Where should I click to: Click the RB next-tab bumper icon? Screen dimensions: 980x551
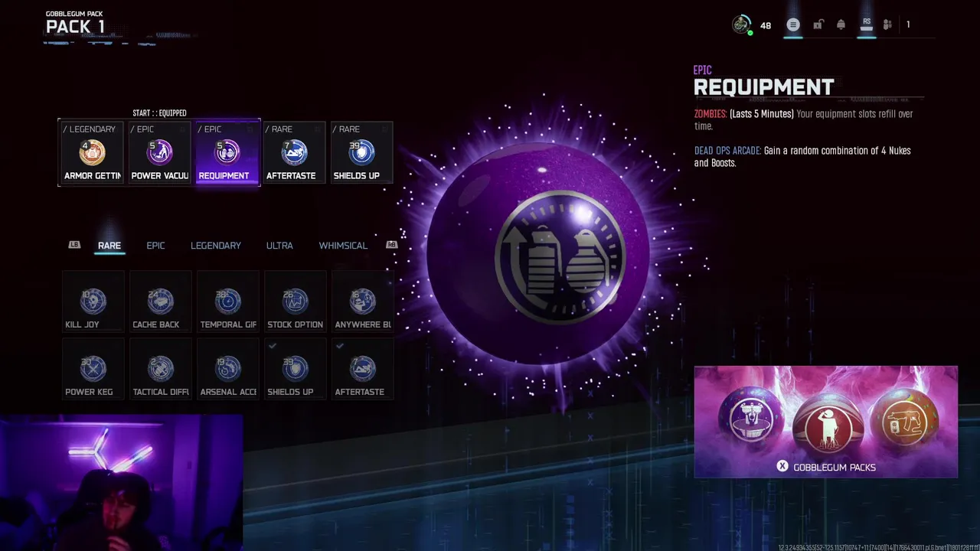[392, 245]
